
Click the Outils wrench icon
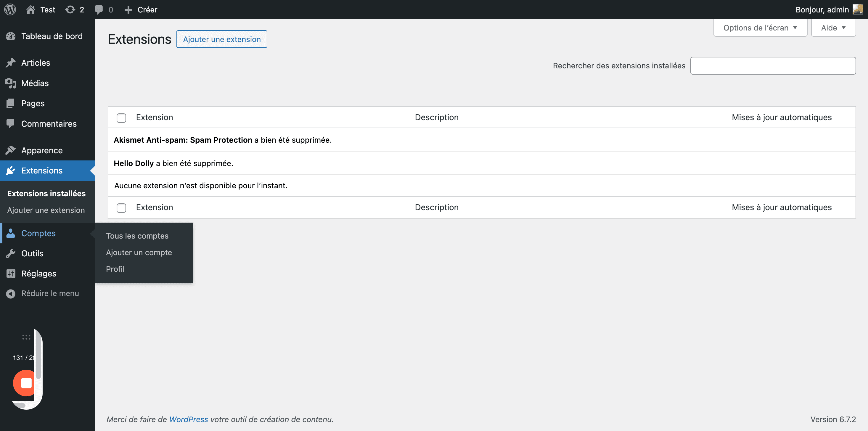(11, 253)
